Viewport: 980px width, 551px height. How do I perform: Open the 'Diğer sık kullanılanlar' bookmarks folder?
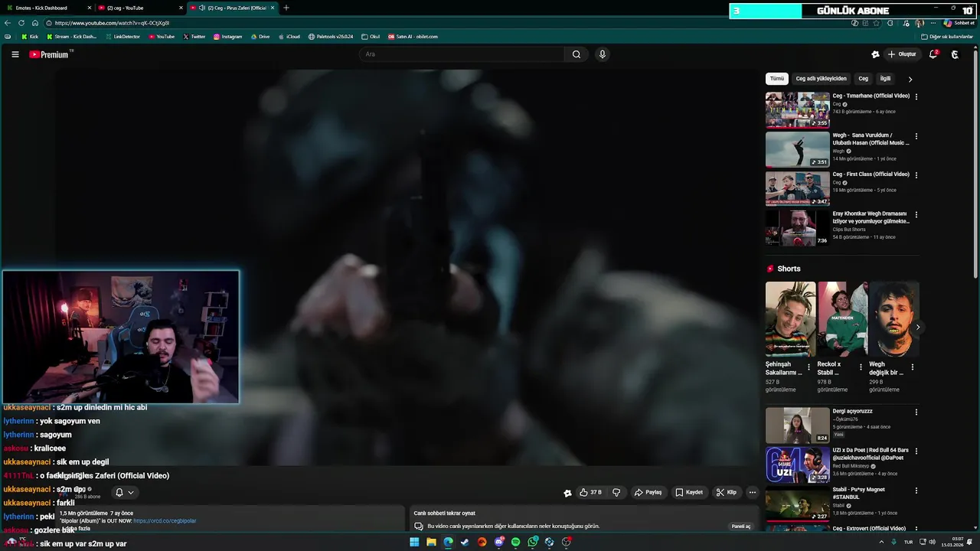[948, 37]
